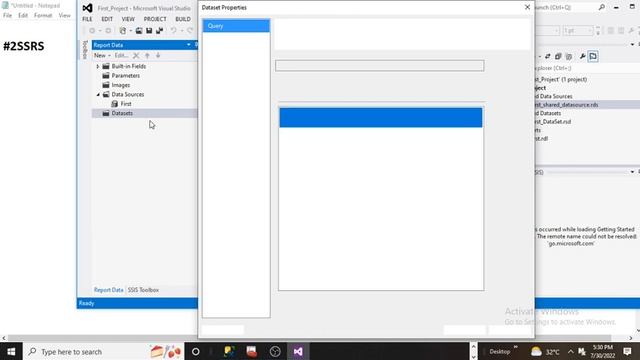The image size is (640, 360).
Task: Open the PROJECT menu in Visual Studio
Action: (x=155, y=19)
